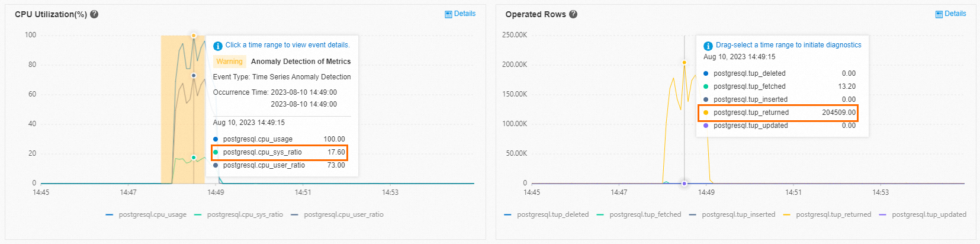Open Operated Rows help tooltip icon
Viewport: 980px width, 244px height.
pos(573,14)
